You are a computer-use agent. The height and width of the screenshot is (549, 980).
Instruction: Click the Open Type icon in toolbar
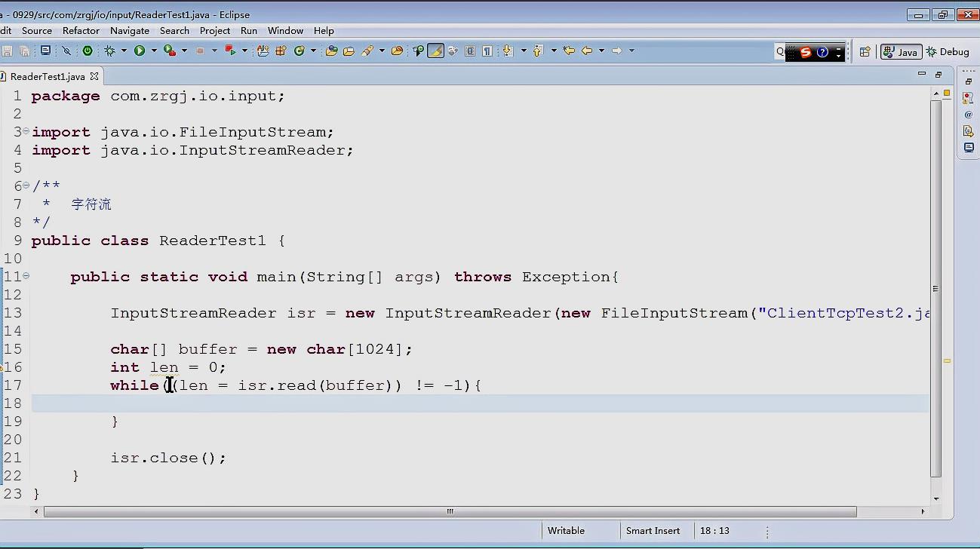331,51
